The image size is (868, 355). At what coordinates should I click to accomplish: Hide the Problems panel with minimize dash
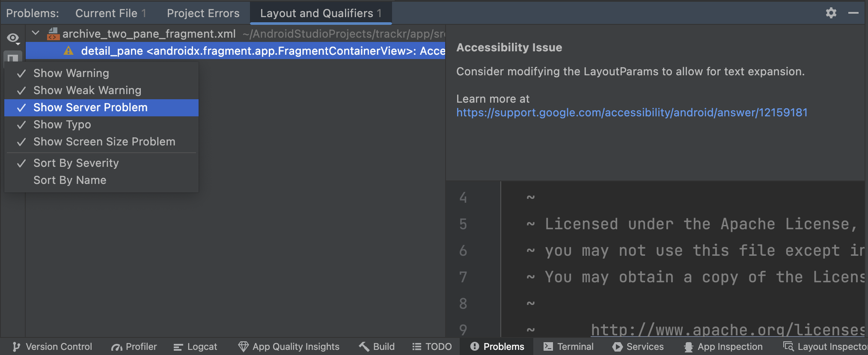853,13
